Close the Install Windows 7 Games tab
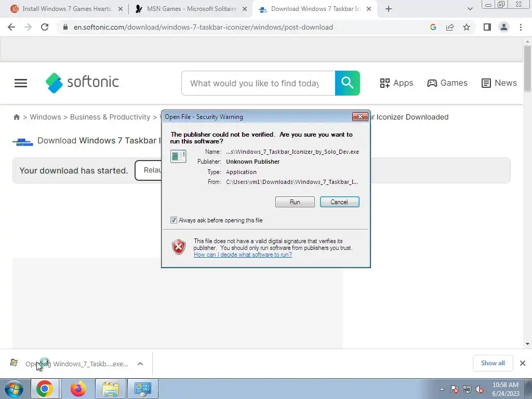 click(x=120, y=9)
